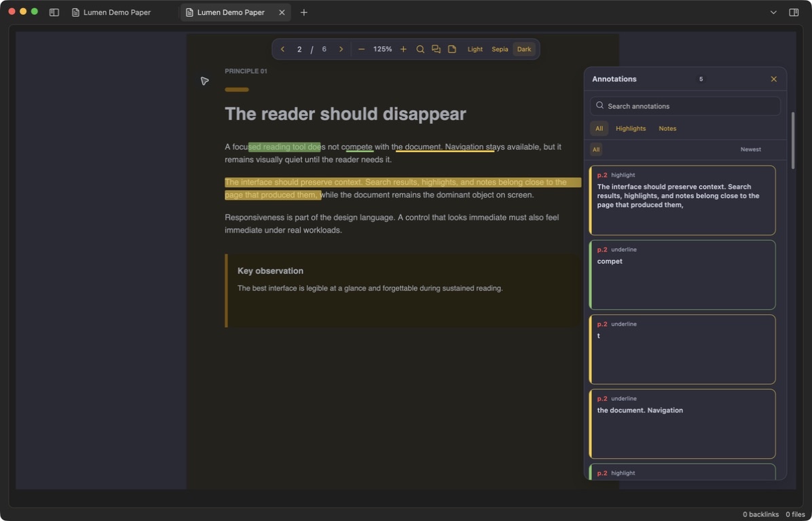Click the paragraph starting 'Responsiveness is part'
This screenshot has width=812, height=521.
point(392,223)
